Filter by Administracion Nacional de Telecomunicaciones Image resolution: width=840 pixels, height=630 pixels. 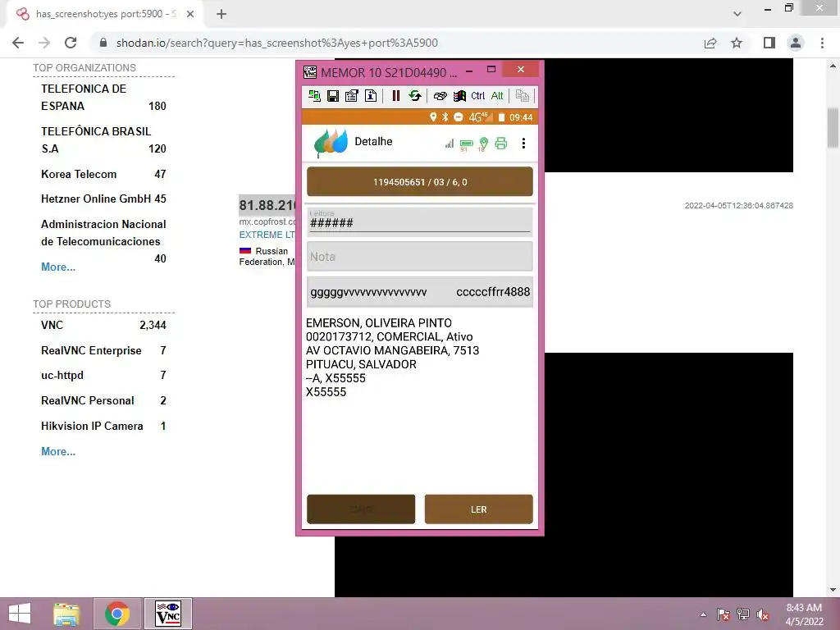click(x=103, y=241)
